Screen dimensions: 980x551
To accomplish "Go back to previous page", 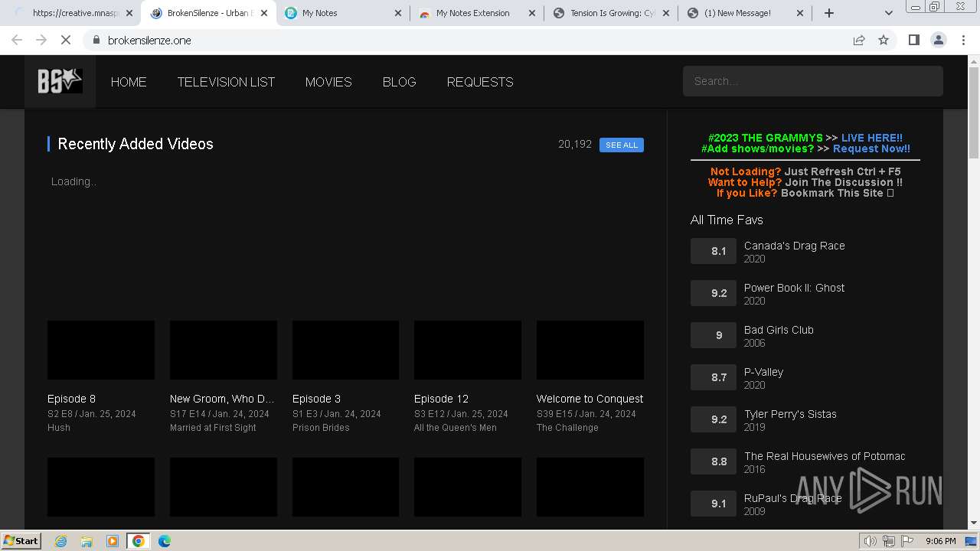I will pos(17,40).
